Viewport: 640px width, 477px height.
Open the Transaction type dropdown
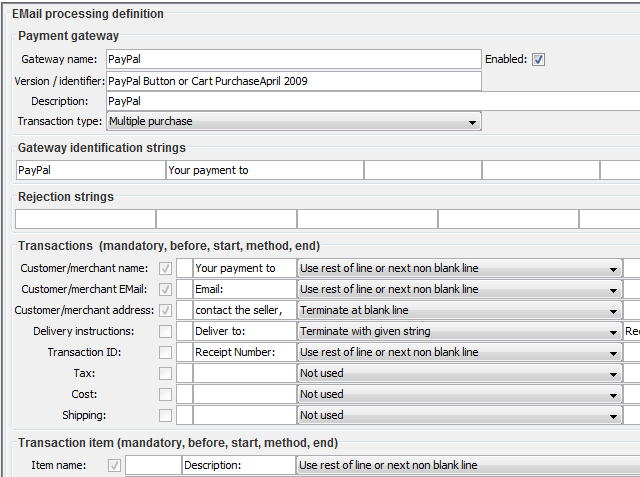(294, 121)
